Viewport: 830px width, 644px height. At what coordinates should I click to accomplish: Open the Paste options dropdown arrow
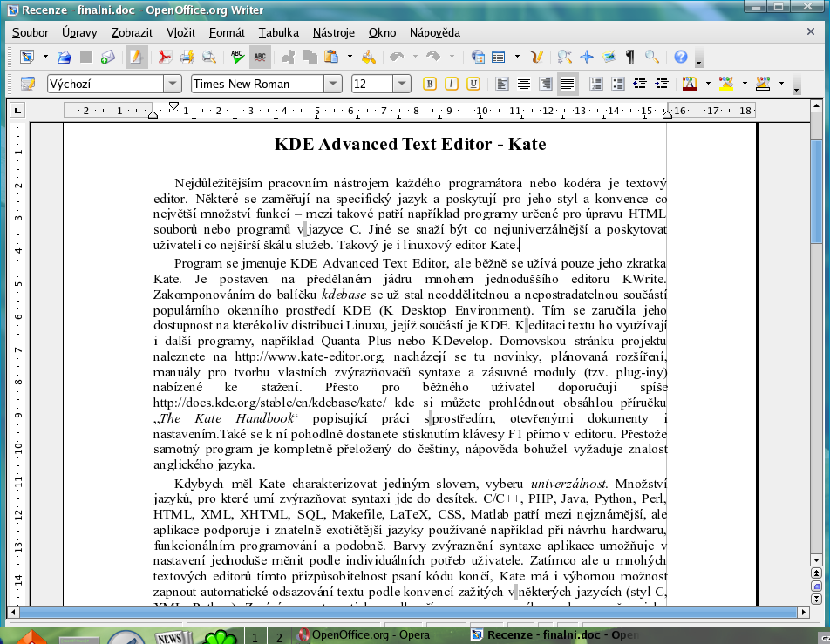(x=350, y=57)
